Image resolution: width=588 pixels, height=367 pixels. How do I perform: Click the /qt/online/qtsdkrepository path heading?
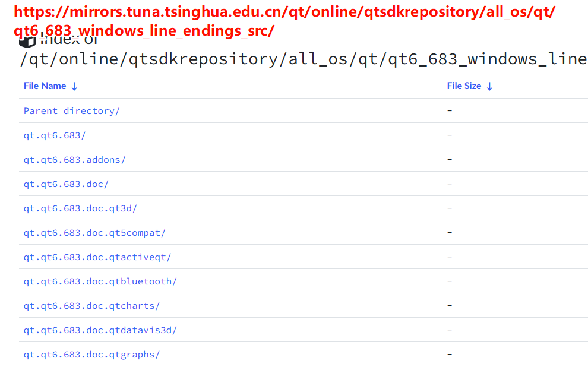(x=304, y=59)
